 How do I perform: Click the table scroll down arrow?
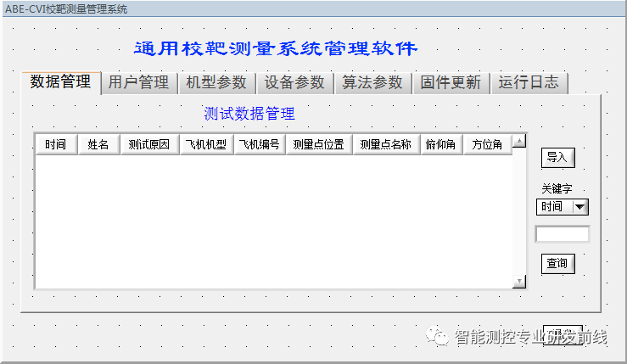tap(519, 282)
